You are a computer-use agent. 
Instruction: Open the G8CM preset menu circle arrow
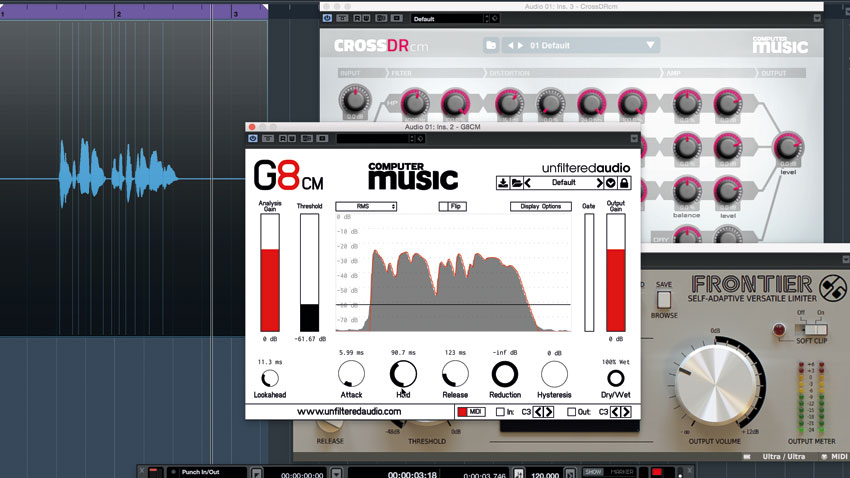coord(611,183)
